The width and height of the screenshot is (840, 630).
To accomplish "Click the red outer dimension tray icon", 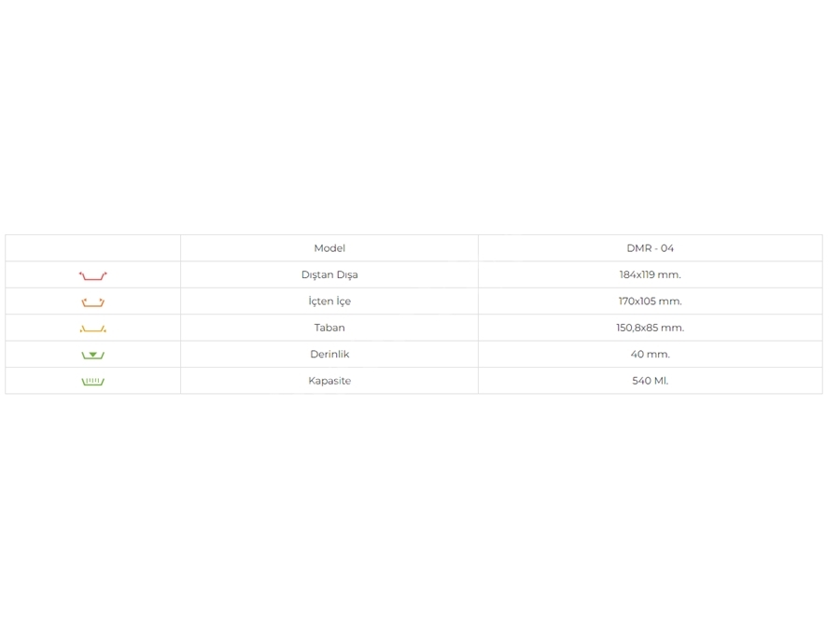I will 92,275.
